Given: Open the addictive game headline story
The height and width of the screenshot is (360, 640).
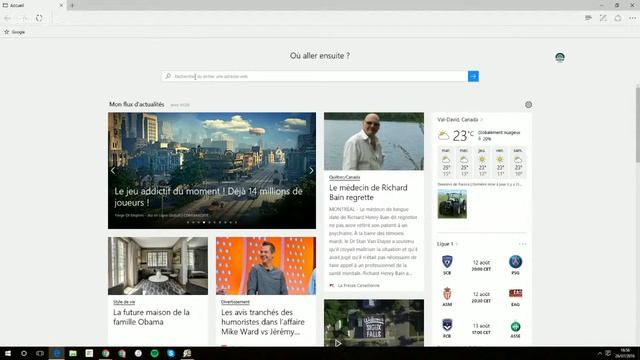Looking at the screenshot, I should point(209,197).
